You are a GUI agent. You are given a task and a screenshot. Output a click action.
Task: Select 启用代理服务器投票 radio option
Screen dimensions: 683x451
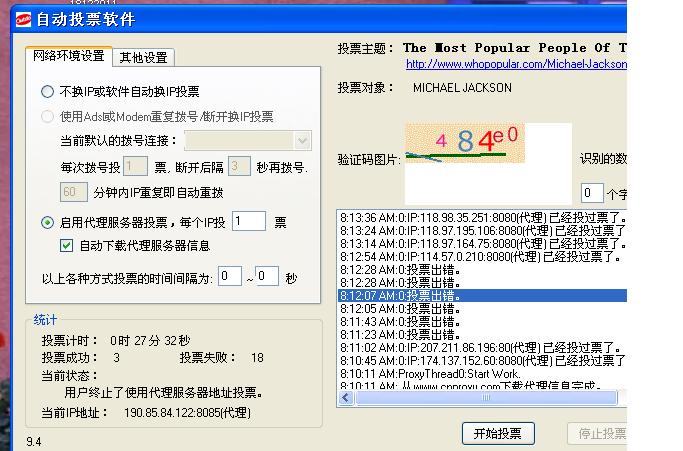pyautogui.click(x=47, y=222)
